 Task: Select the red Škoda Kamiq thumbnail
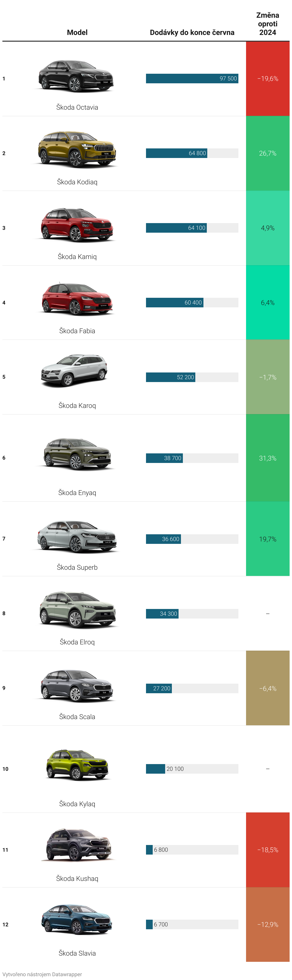77,225
